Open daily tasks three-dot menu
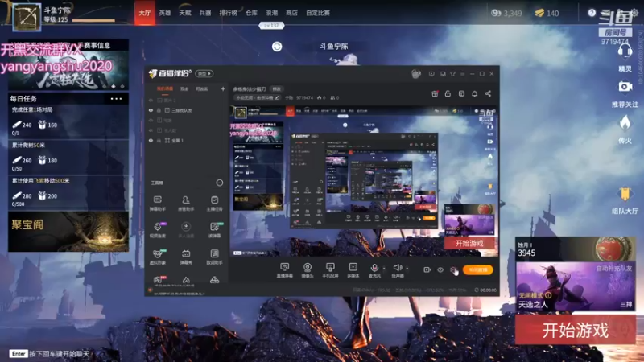Viewport: 644px width, 362px height. pyautogui.click(x=116, y=99)
